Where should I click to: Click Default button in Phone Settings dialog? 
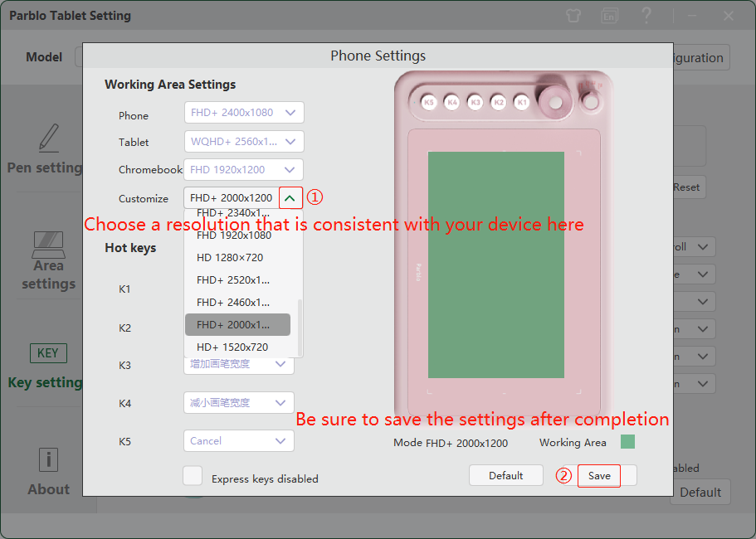[505, 475]
